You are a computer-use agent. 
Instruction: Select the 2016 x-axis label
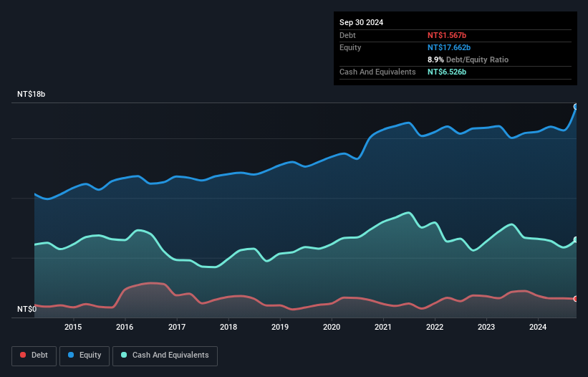coord(125,327)
